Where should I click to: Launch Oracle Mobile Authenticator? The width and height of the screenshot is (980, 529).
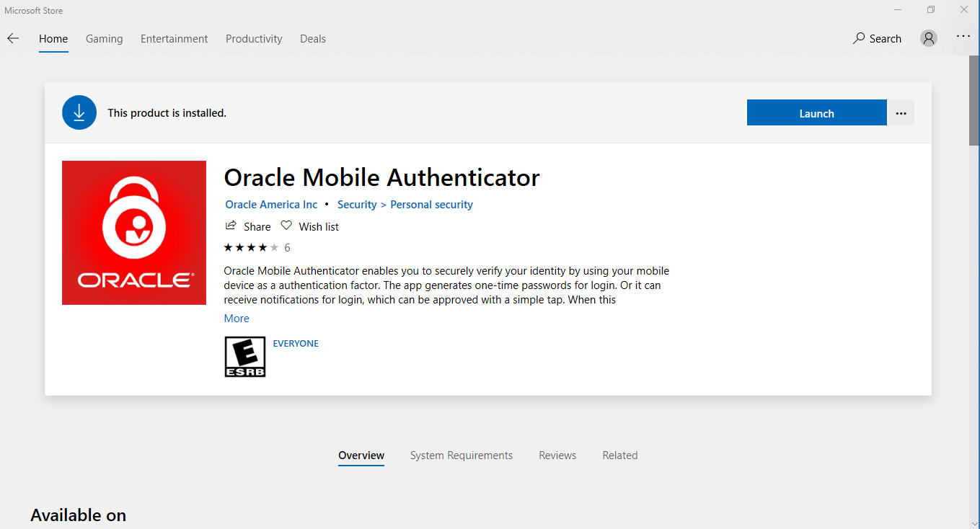[x=816, y=113]
